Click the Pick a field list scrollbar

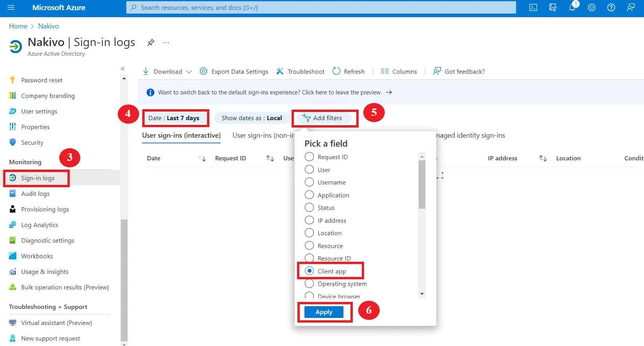click(421, 185)
